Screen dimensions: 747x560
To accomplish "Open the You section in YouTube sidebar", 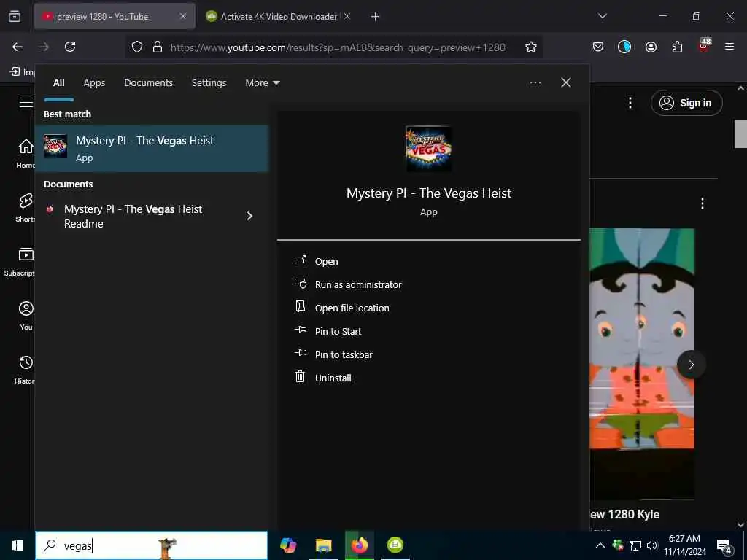I will tap(26, 315).
